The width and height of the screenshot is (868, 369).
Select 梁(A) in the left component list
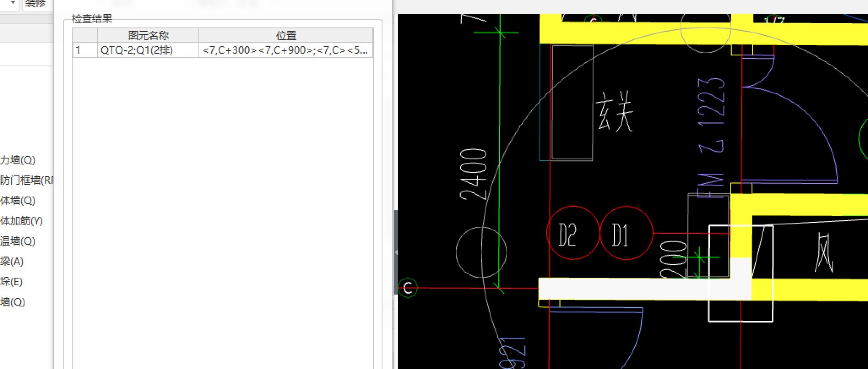pos(12,262)
